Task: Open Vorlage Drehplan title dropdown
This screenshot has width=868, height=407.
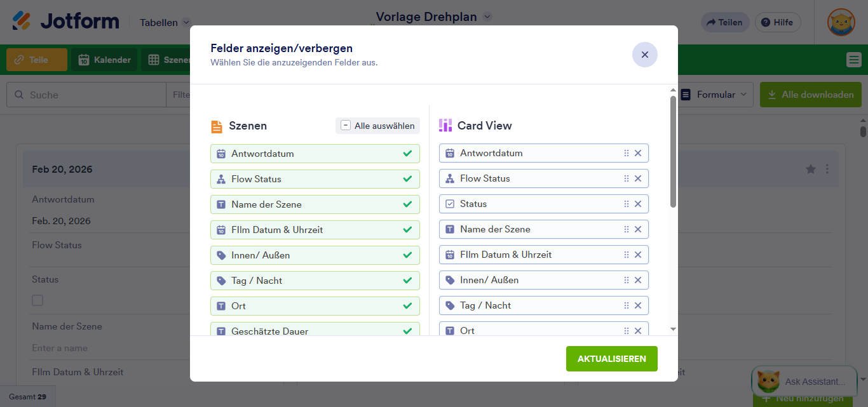Action: [487, 17]
